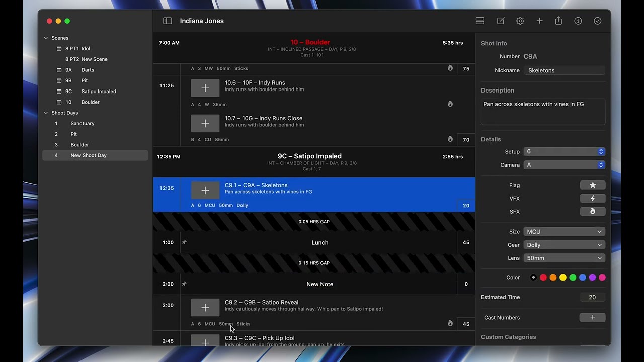Image resolution: width=644 pixels, height=362 pixels.
Task: Click flame icon on Satipo Reveal row
Action: pos(450,324)
